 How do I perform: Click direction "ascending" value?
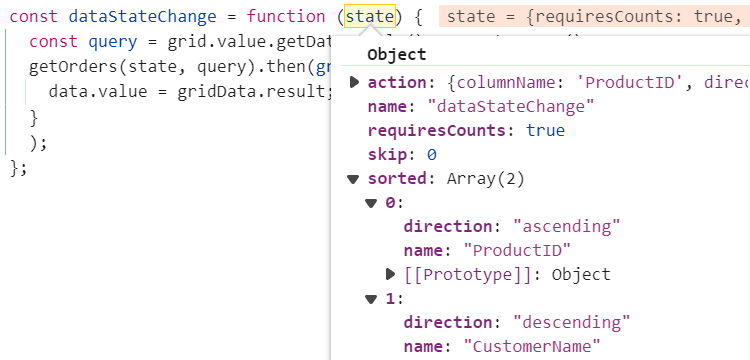point(566,226)
